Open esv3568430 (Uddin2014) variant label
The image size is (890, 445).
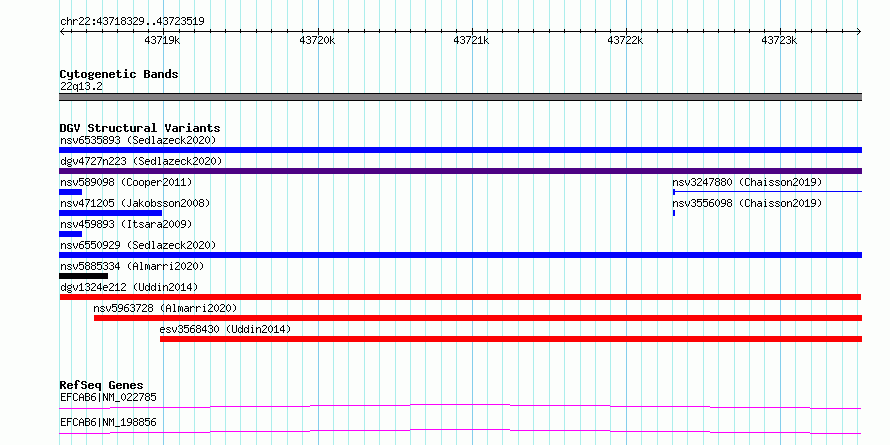pos(225,329)
